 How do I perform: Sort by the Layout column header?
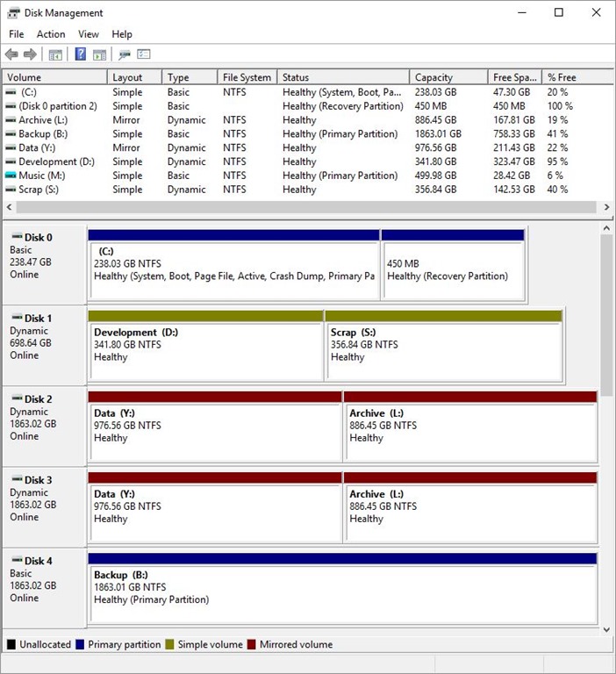(134, 77)
